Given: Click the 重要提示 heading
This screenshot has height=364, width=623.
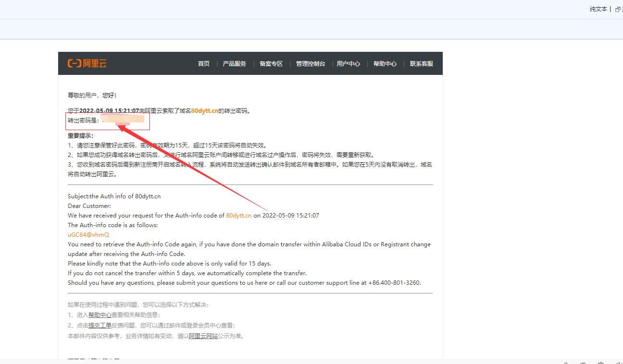Looking at the screenshot, I should click(x=81, y=136).
